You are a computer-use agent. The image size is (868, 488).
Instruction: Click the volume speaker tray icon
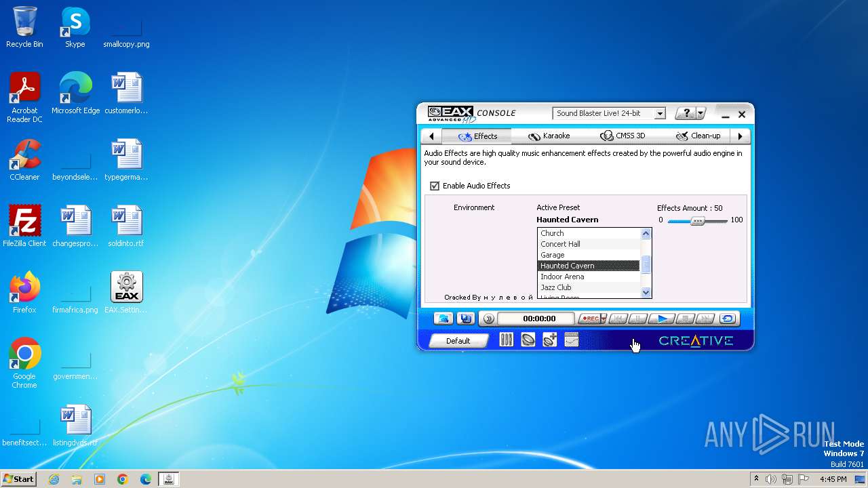coord(770,479)
